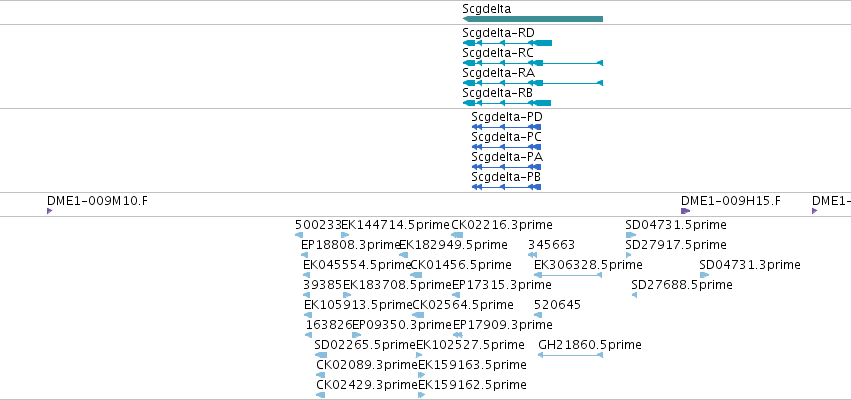Click the Scgdelta-PA protein feature

pos(506,167)
